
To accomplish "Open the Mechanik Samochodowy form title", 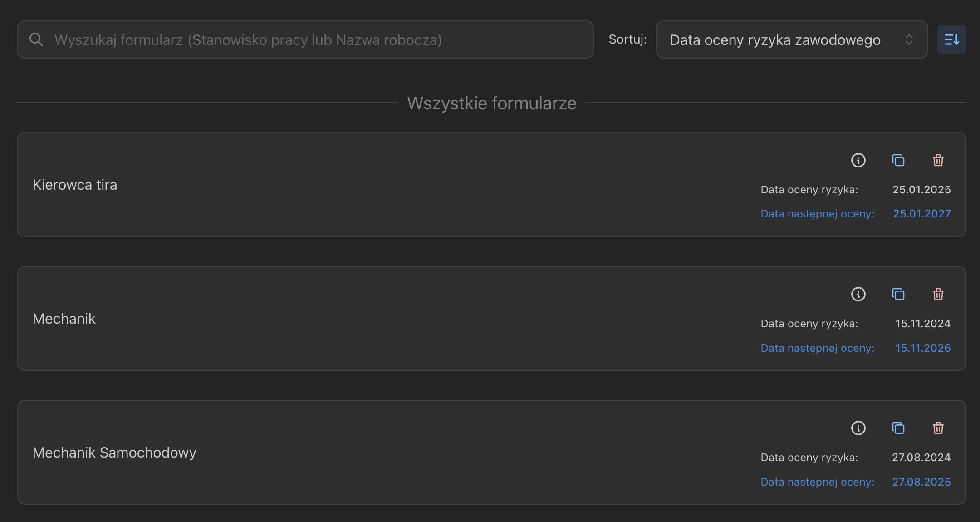I will coord(114,453).
